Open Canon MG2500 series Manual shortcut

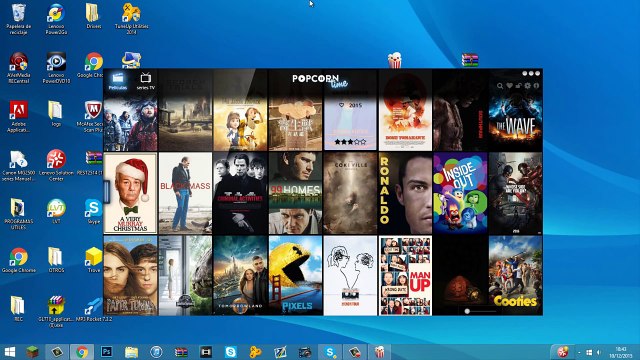click(18, 166)
